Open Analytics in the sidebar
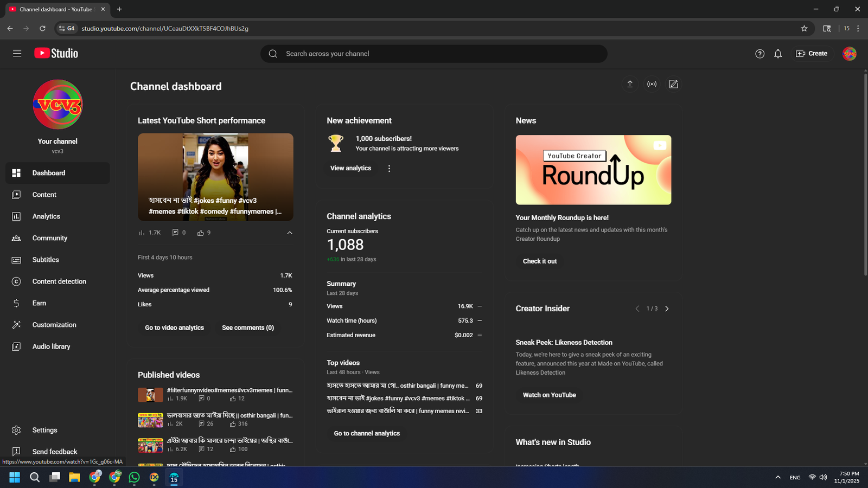Screen dimensions: 868x488 click(x=46, y=216)
